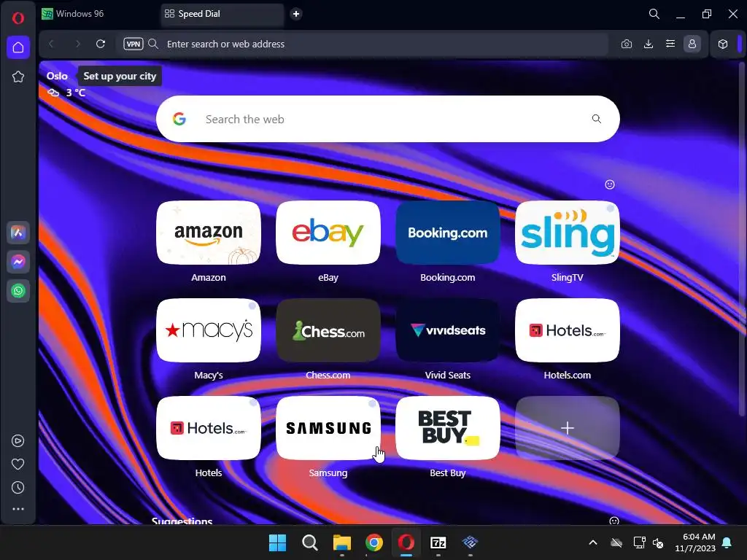Screen dimensions: 747x560
Task: Open the Booking.com speed dial tile
Action: tap(448, 233)
